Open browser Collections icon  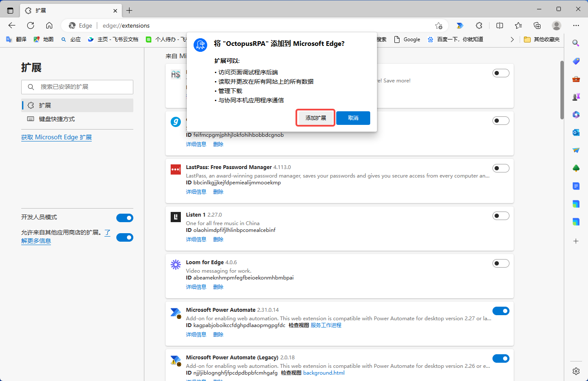point(537,25)
